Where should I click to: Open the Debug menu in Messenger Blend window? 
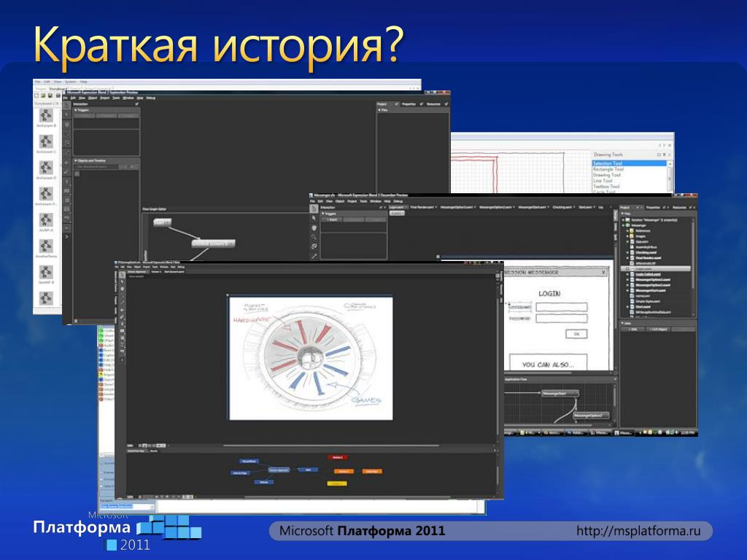tap(398, 201)
